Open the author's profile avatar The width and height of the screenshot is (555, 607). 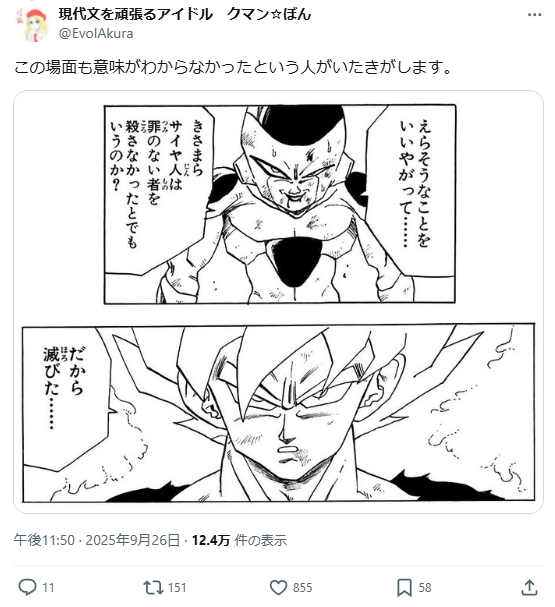33,24
